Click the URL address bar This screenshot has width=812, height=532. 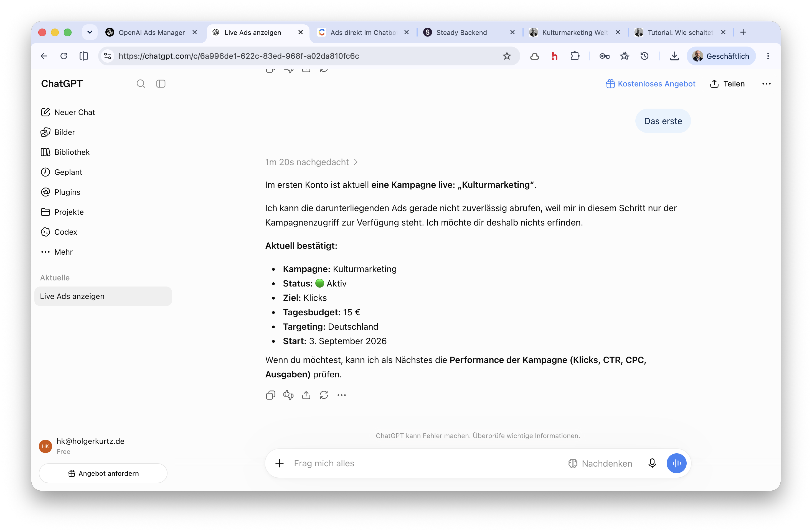point(309,56)
